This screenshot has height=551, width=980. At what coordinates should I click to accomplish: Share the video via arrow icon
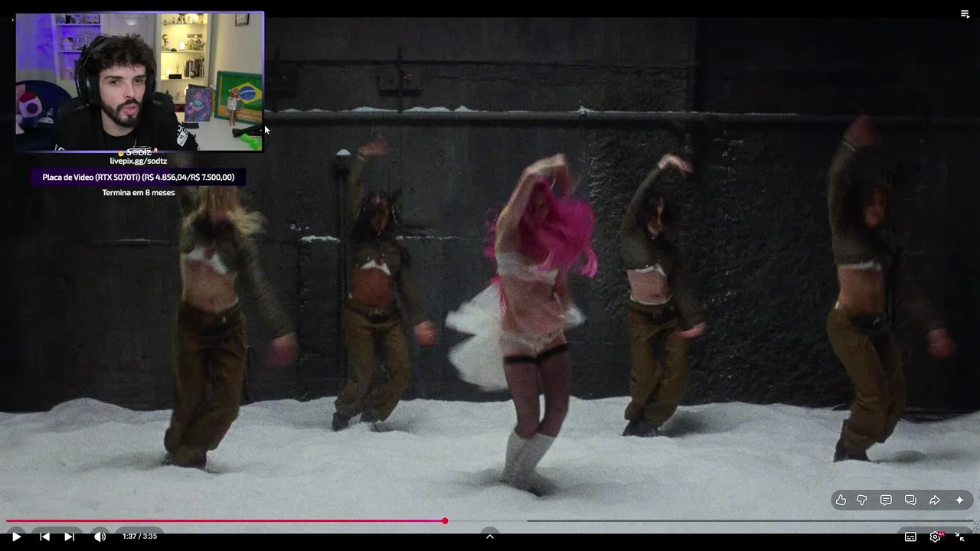(x=935, y=500)
